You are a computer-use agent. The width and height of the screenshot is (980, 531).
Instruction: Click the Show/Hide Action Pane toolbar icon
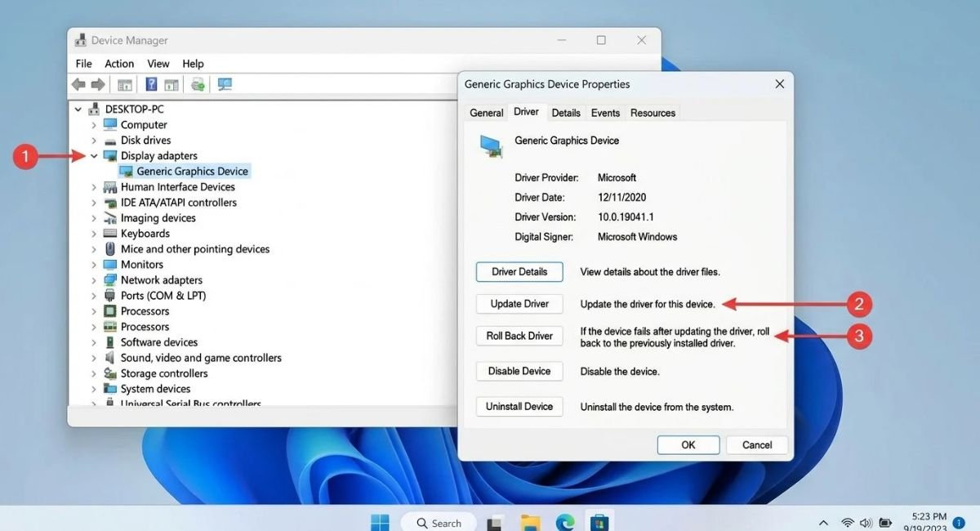tap(171, 84)
